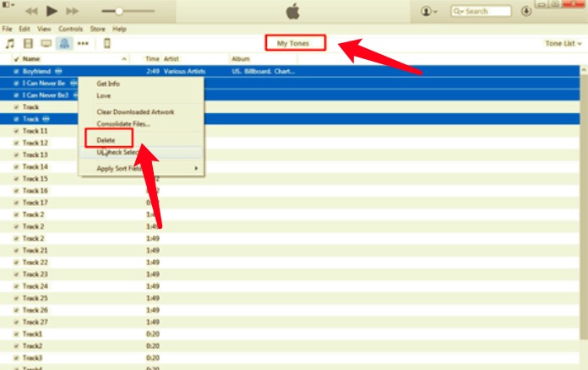Toggle the Track 11 checkbox
The width and height of the screenshot is (588, 370).
[x=16, y=131]
